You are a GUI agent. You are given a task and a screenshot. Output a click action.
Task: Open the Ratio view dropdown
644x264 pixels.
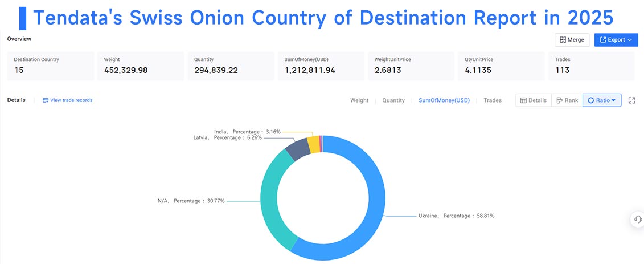(x=602, y=100)
